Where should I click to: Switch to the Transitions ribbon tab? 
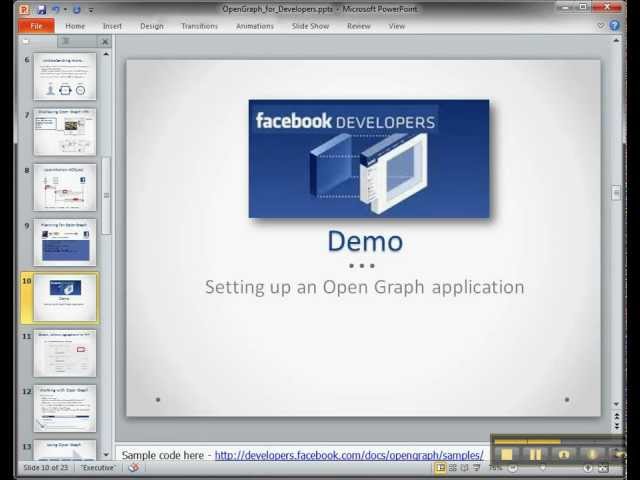200,26
